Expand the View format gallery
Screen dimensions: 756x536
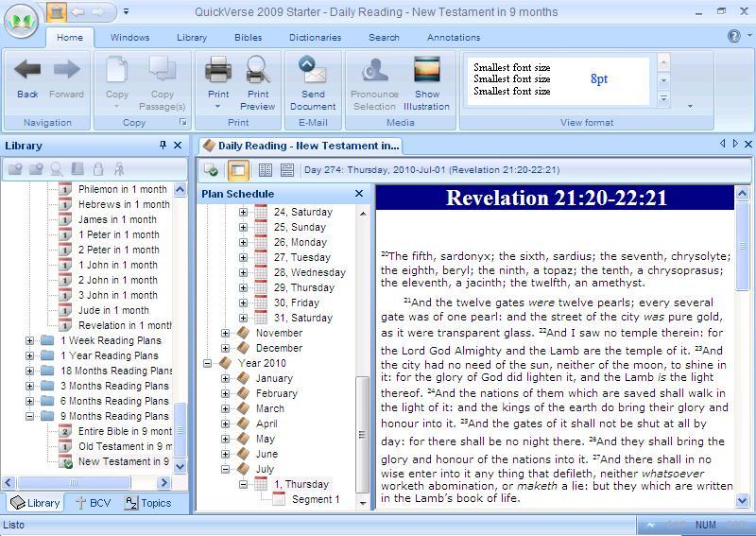tap(664, 98)
